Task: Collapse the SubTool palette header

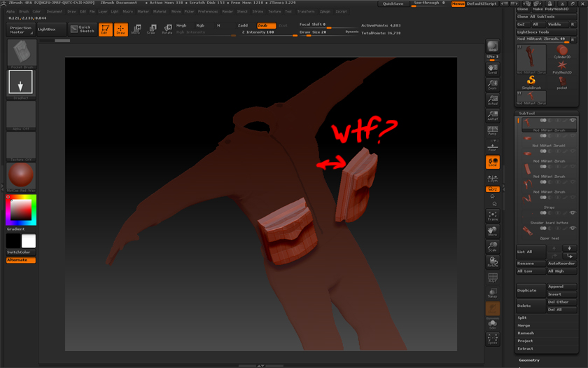Action: coord(526,113)
